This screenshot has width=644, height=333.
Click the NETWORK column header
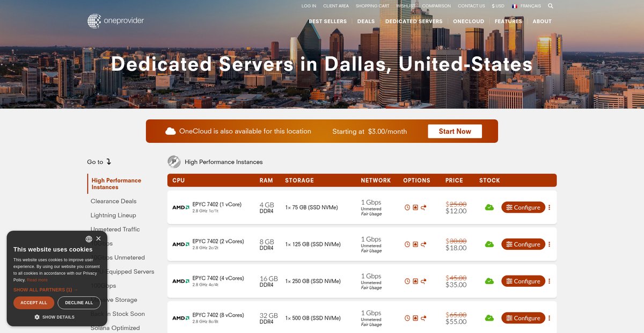376,180
